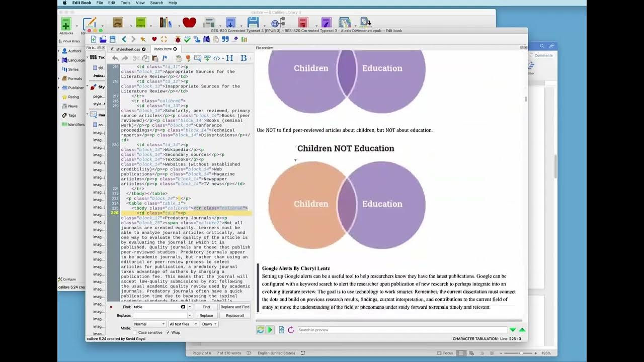Click the green down arrow next match in preview
This screenshot has width=644, height=362.
tap(513, 330)
